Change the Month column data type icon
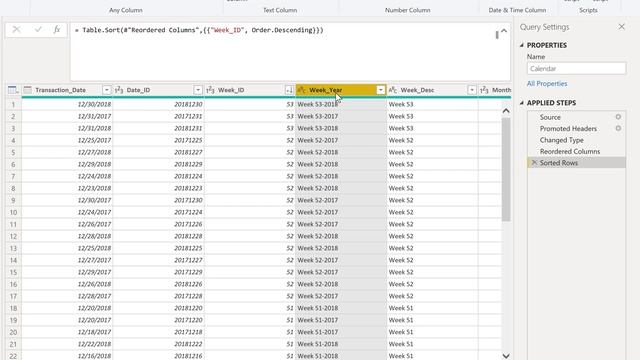This screenshot has height=360, width=640. 484,90
